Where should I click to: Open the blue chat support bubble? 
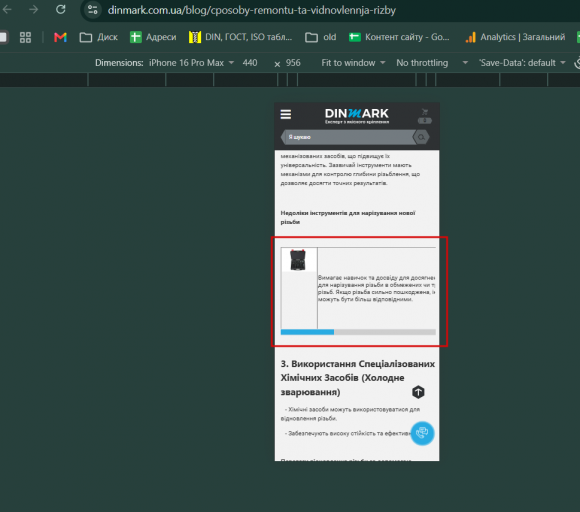(x=422, y=433)
